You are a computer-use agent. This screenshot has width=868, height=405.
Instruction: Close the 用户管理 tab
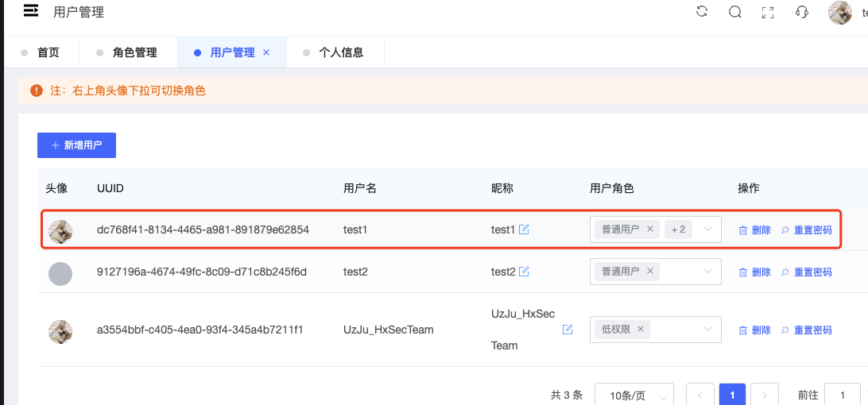[x=266, y=52]
